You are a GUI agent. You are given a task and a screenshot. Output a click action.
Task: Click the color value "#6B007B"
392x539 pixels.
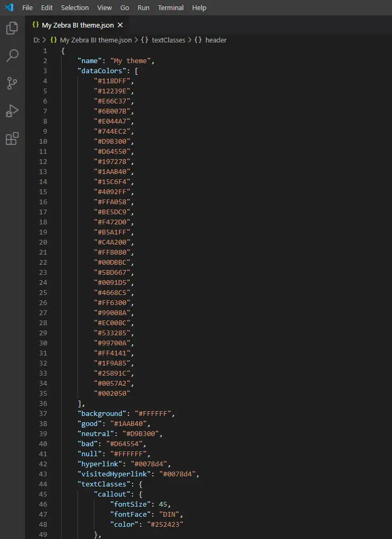pyautogui.click(x=112, y=111)
